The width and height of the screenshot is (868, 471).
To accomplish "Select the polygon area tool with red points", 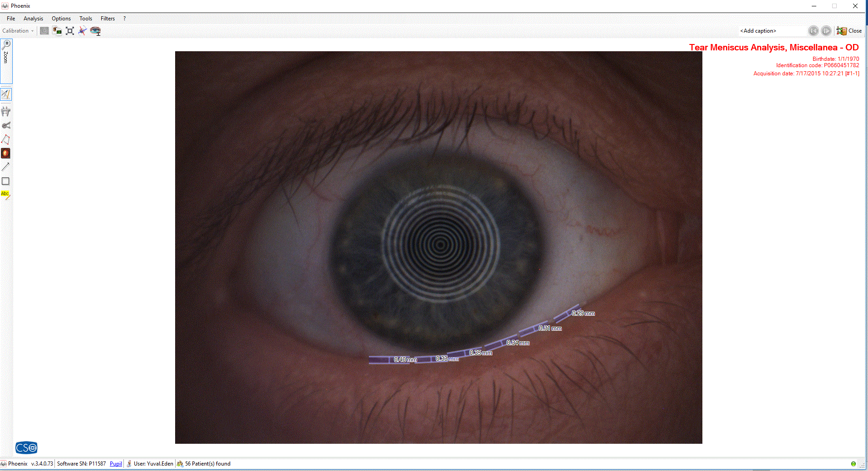I will (x=6, y=139).
